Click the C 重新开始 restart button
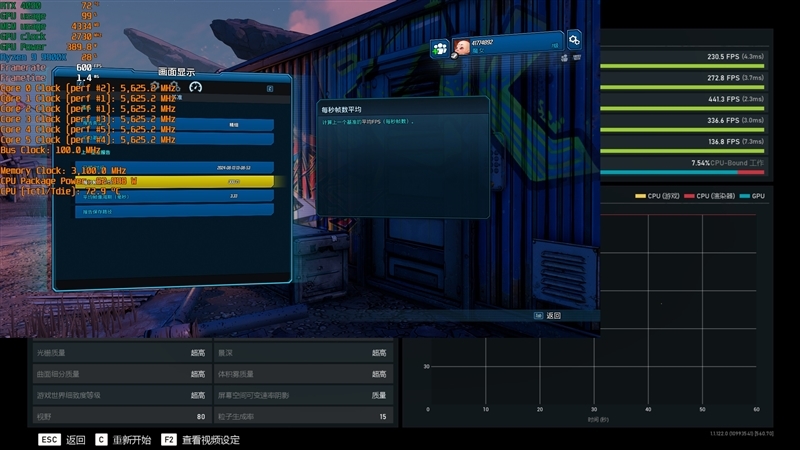Viewport: 800px width, 450px height. click(123, 440)
